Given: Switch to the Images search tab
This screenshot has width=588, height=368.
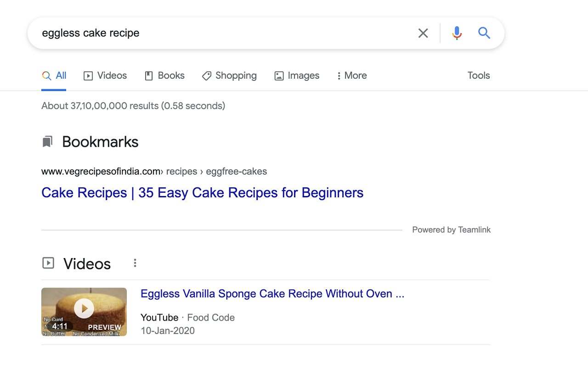Looking at the screenshot, I should [297, 76].
